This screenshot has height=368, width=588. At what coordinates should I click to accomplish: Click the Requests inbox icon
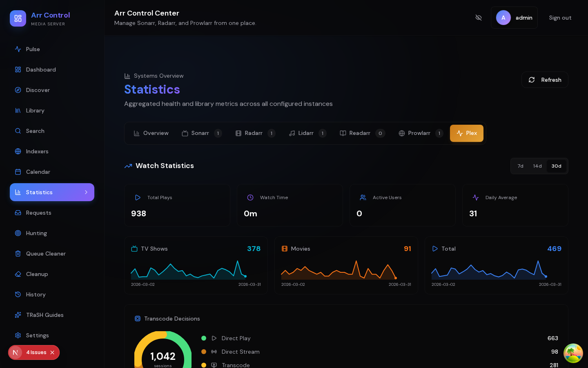(x=18, y=213)
